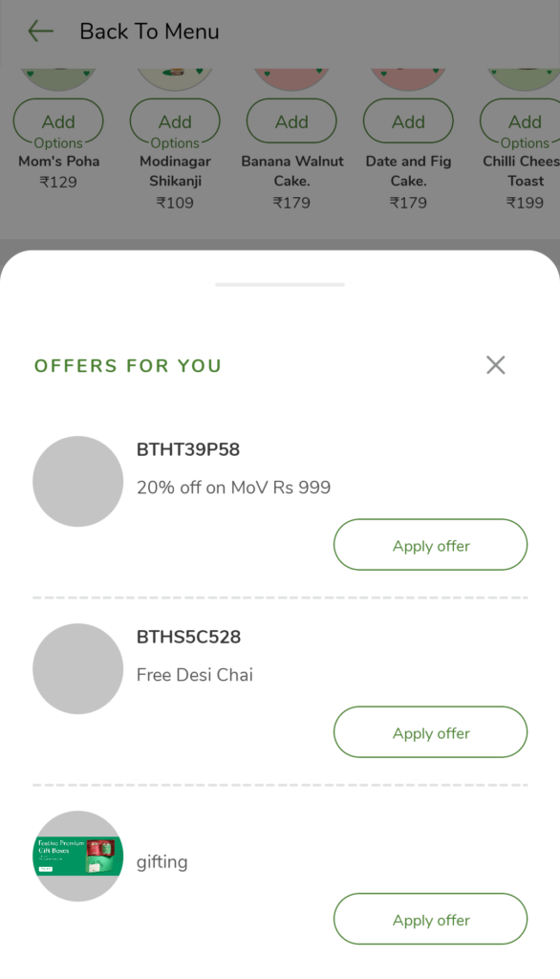Apply the Free Desi Chai offer
Screen dimensions: 560x979
click(x=431, y=731)
